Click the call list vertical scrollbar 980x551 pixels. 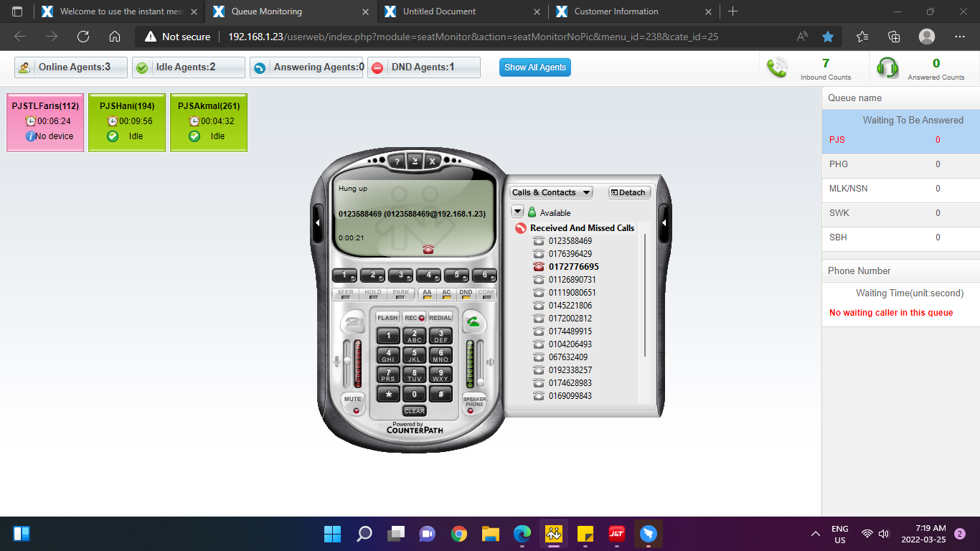[x=644, y=294]
